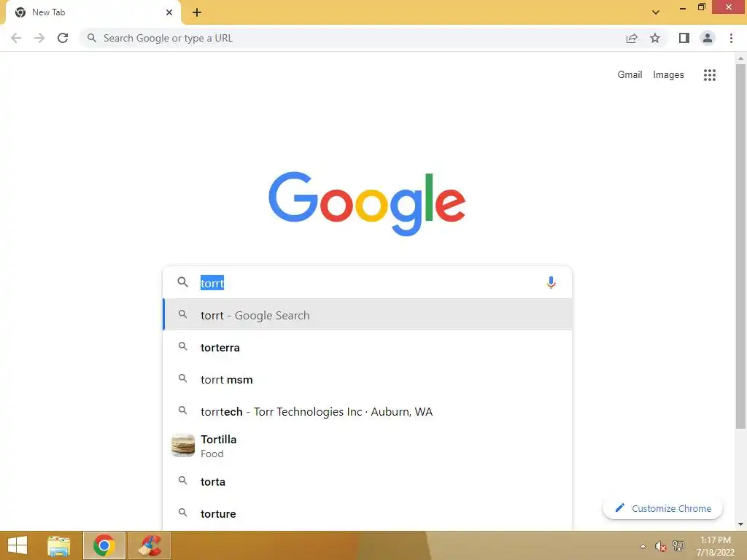
Task: Click the Google logo
Action: coord(367,203)
